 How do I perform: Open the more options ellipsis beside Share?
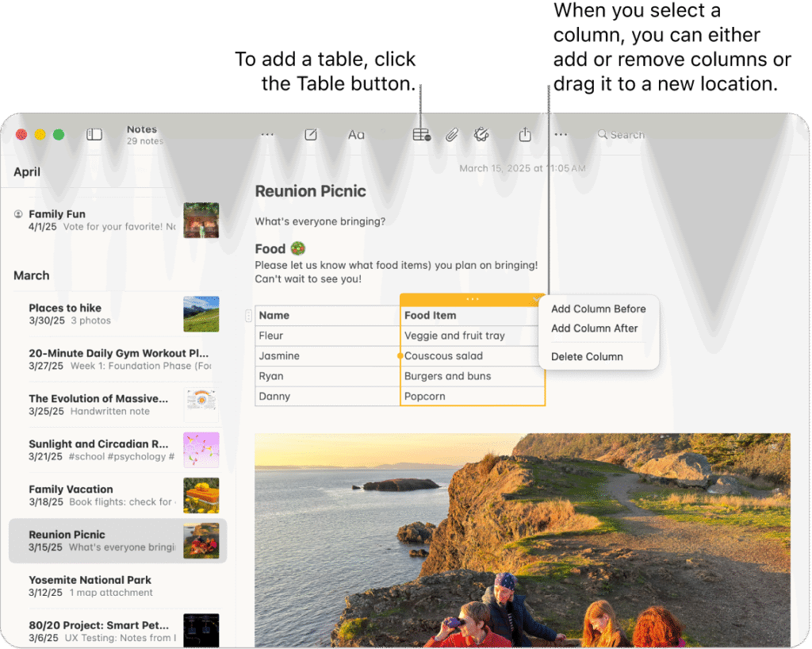click(x=561, y=135)
